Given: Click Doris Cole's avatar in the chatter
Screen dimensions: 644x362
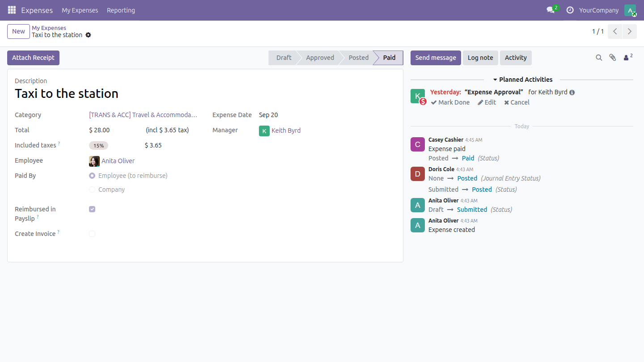Looking at the screenshot, I should click(418, 174).
